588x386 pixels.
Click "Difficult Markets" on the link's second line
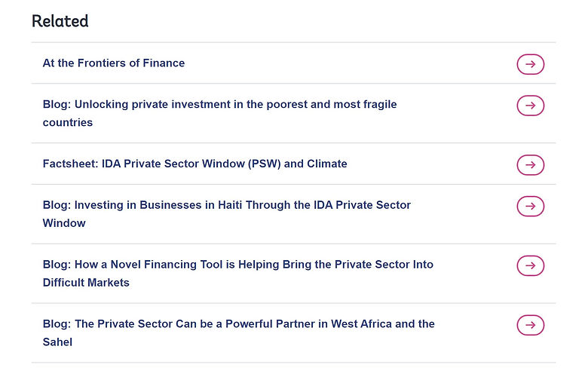click(86, 283)
